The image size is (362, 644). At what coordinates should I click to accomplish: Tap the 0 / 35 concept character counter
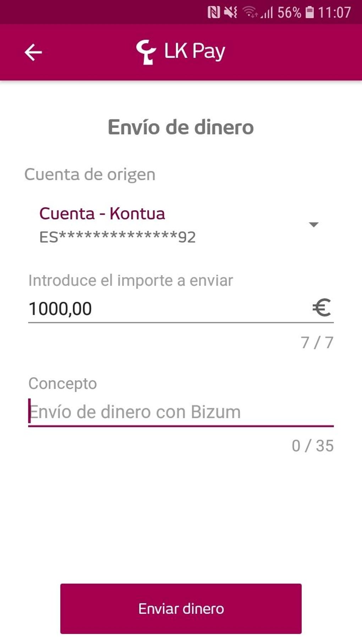[312, 446]
